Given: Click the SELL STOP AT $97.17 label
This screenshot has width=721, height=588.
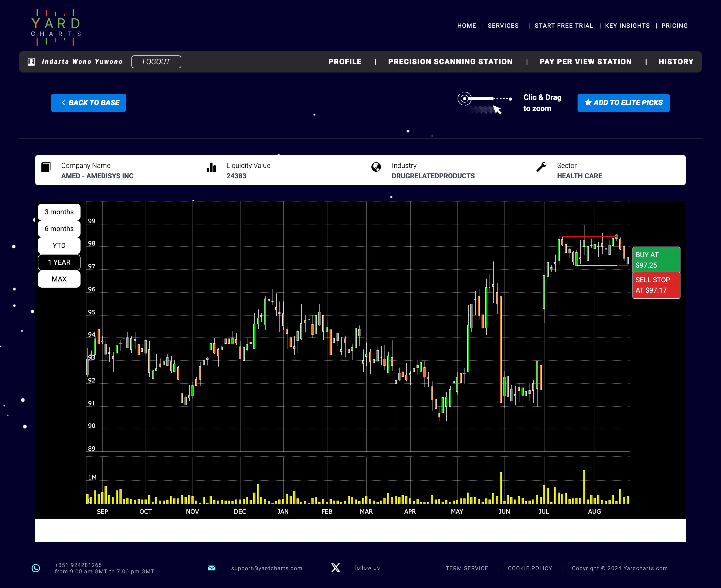Looking at the screenshot, I should (656, 285).
